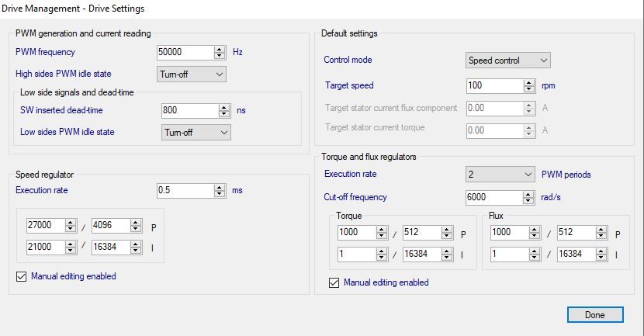Viewport: 644px width, 336px height.
Task: Click the PWM frequency input field
Action: [185, 52]
